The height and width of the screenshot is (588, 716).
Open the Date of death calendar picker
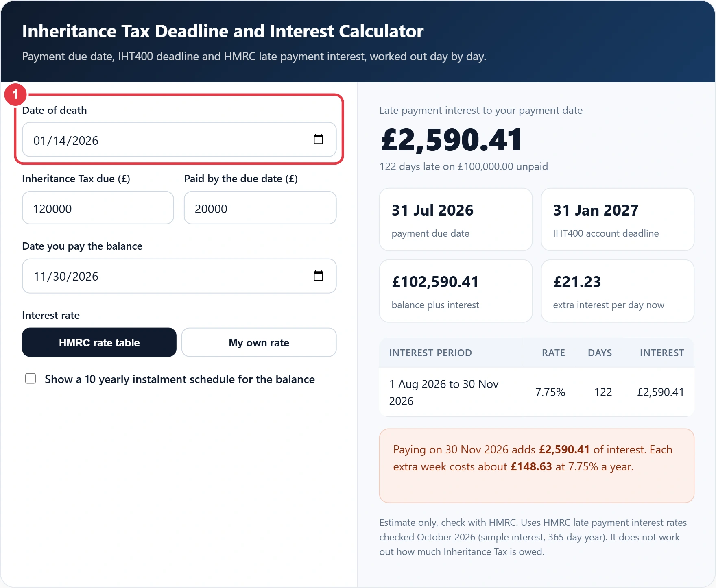click(318, 139)
